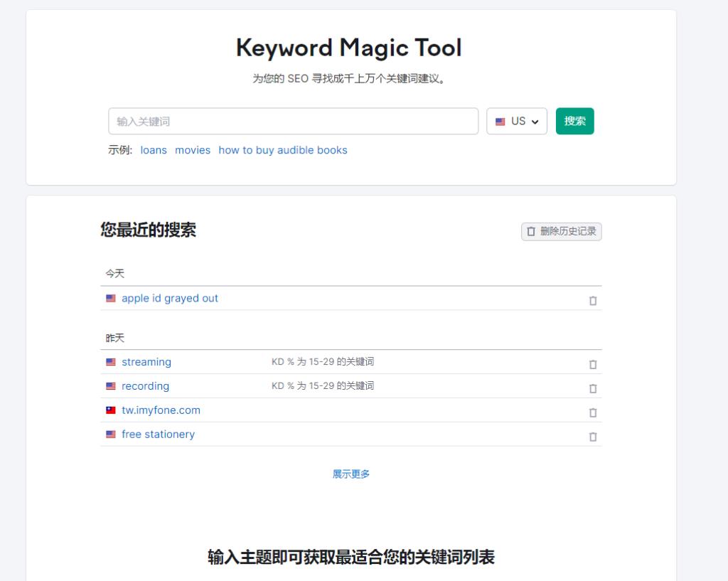Delete the 'apple id grayed out' history entry
Screen dimensions: 728x581
(592, 301)
